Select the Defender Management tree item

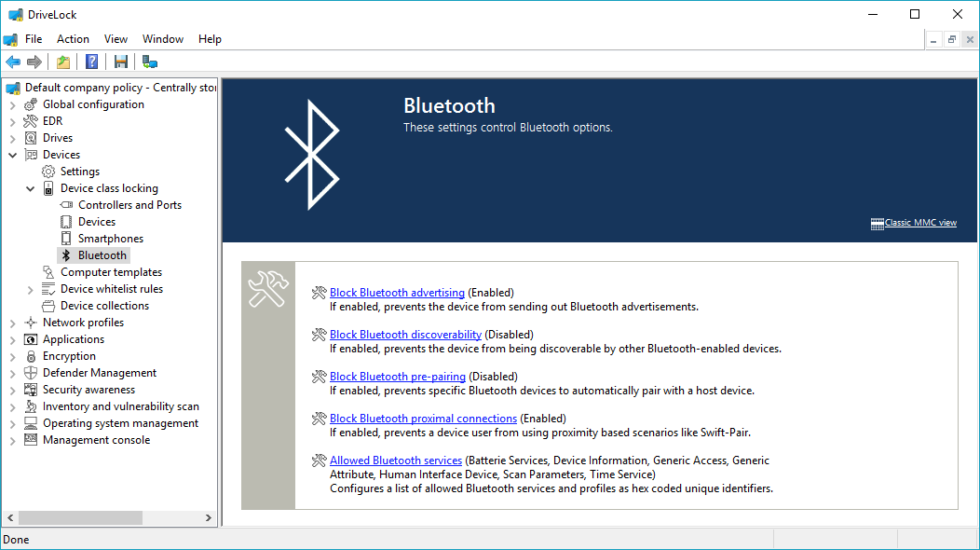click(100, 372)
